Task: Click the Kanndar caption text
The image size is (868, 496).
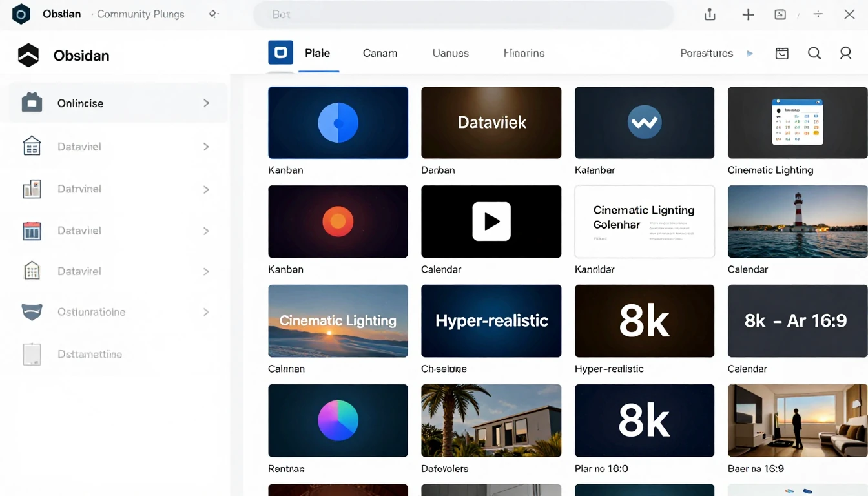Action: coord(595,269)
